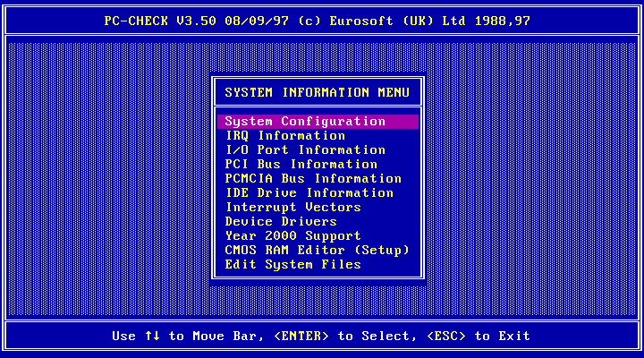This screenshot has width=644, height=358.
Task: Open IRQ Information
Action: pos(285,136)
